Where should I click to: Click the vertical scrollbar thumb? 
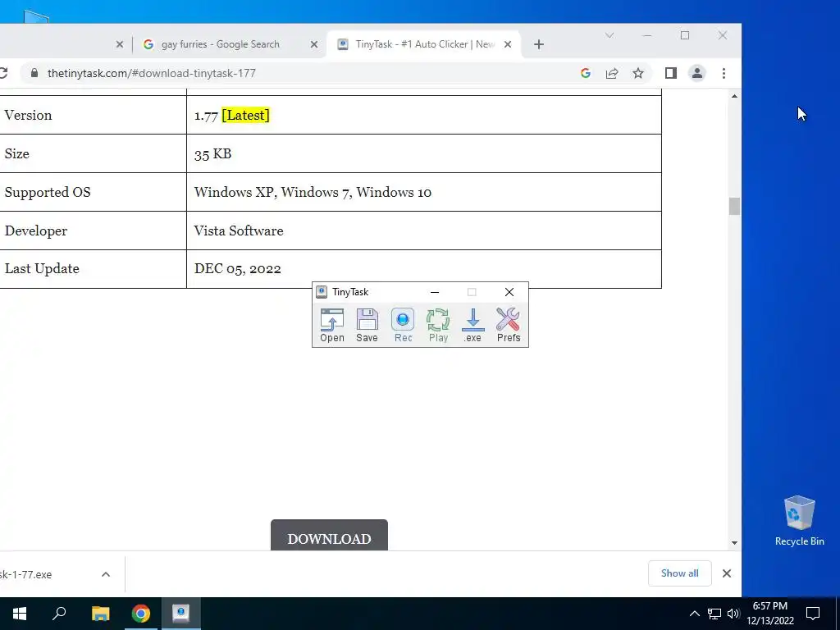pos(734,206)
